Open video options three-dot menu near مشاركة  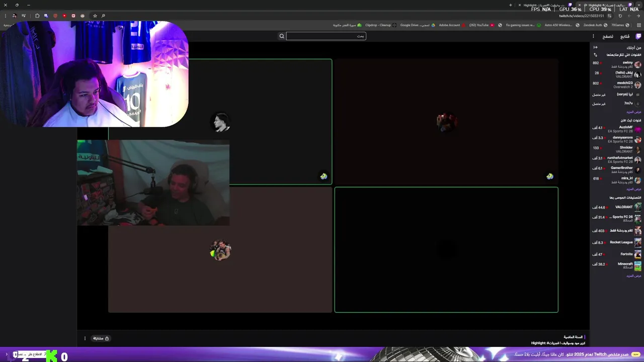85,338
